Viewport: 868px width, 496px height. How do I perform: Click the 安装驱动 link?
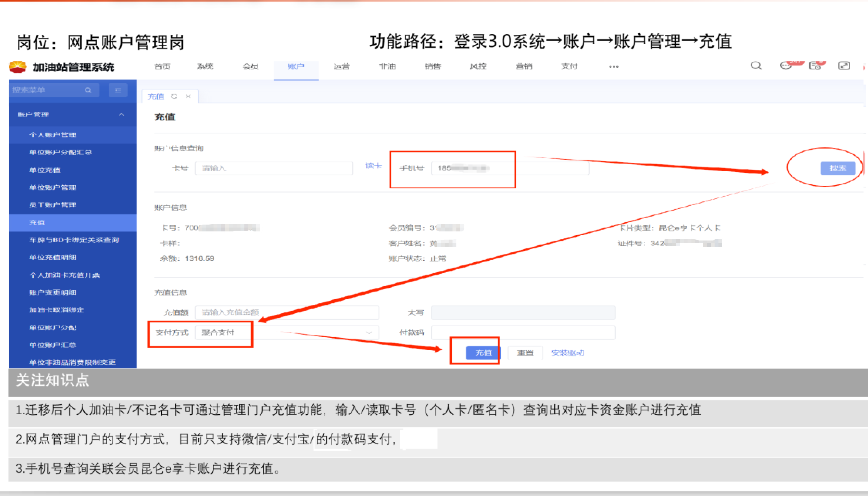pyautogui.click(x=567, y=353)
